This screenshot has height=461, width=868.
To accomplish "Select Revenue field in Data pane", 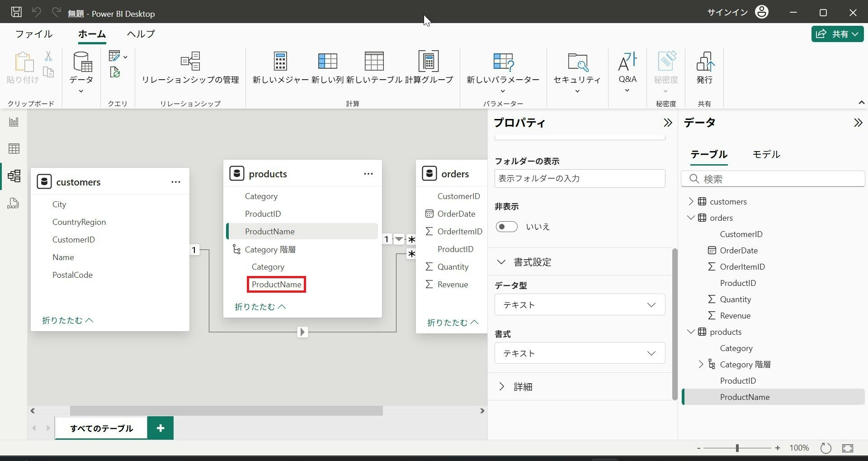I will tap(735, 315).
